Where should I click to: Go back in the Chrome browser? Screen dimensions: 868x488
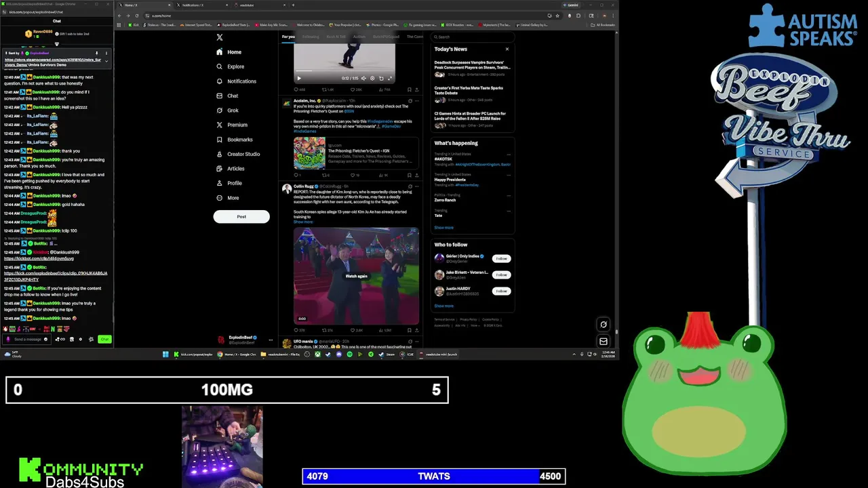click(x=120, y=15)
